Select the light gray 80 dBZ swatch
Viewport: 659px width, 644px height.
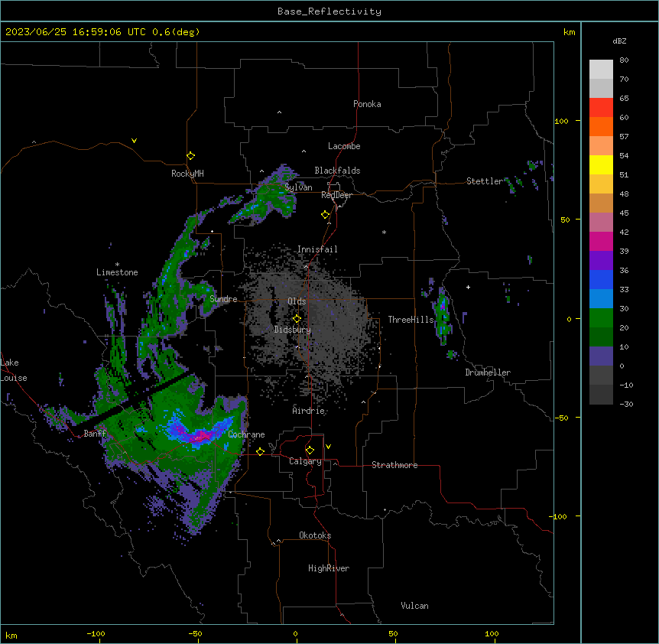pyautogui.click(x=601, y=70)
